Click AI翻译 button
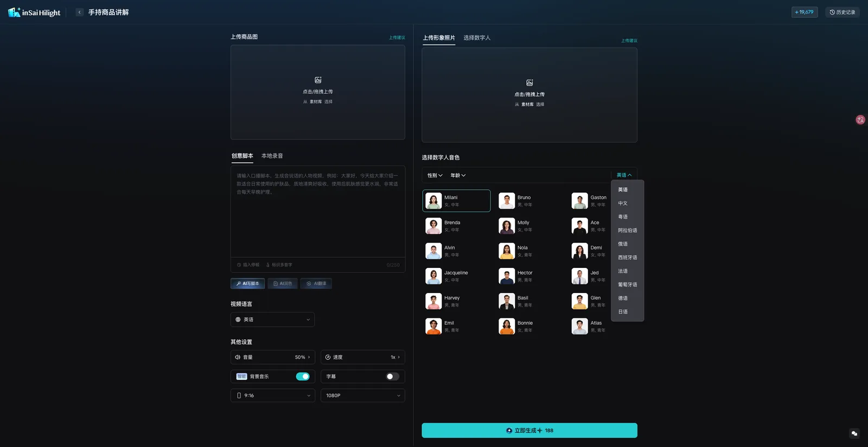The width and height of the screenshot is (868, 447). (316, 284)
